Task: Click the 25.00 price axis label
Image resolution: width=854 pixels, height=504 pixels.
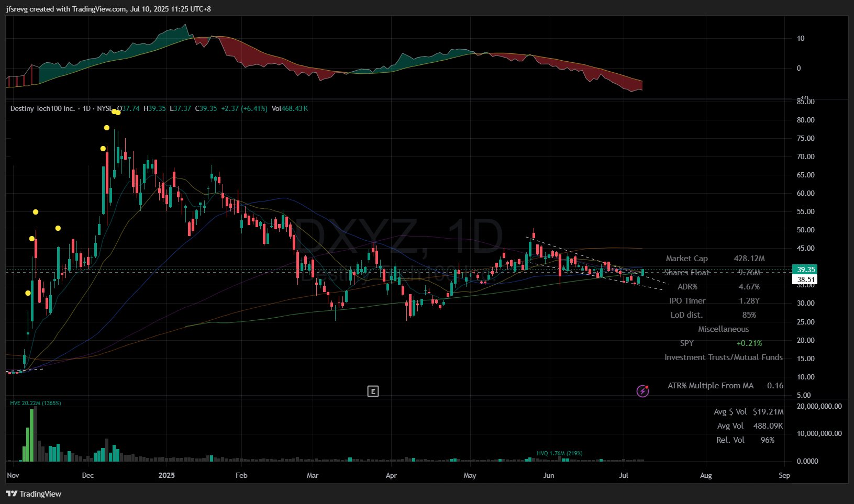Action: tap(806, 322)
